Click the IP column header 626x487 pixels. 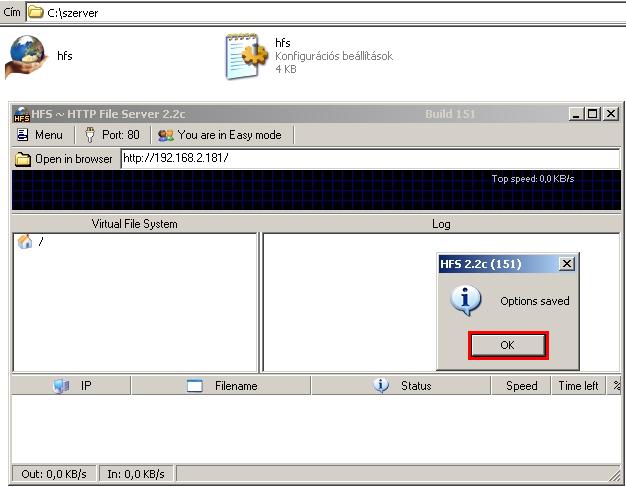point(71,386)
